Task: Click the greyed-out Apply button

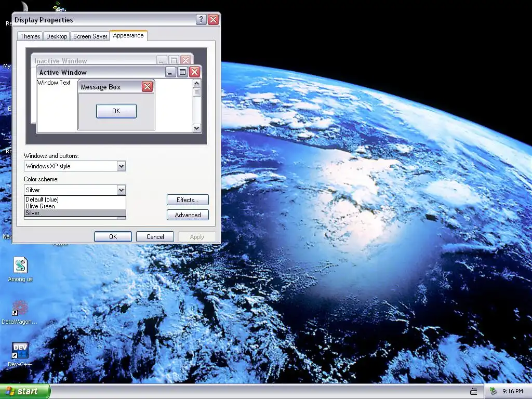Action: coord(197,237)
